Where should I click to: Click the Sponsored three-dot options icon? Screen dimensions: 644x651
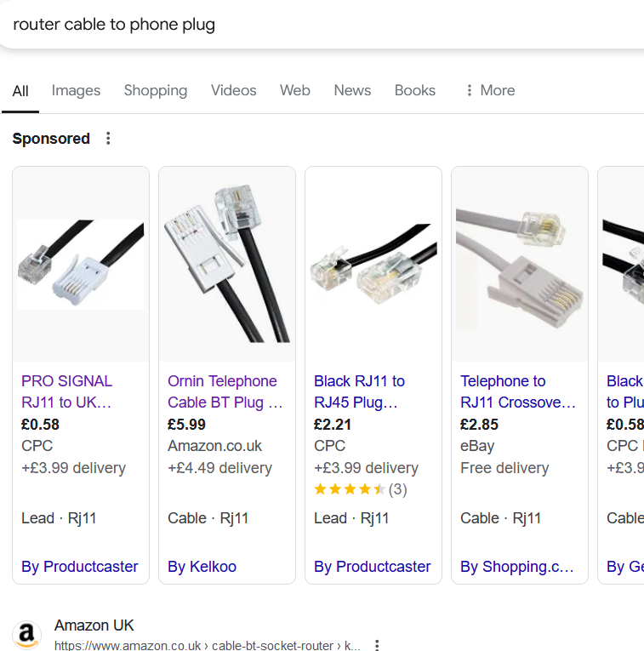point(108,139)
